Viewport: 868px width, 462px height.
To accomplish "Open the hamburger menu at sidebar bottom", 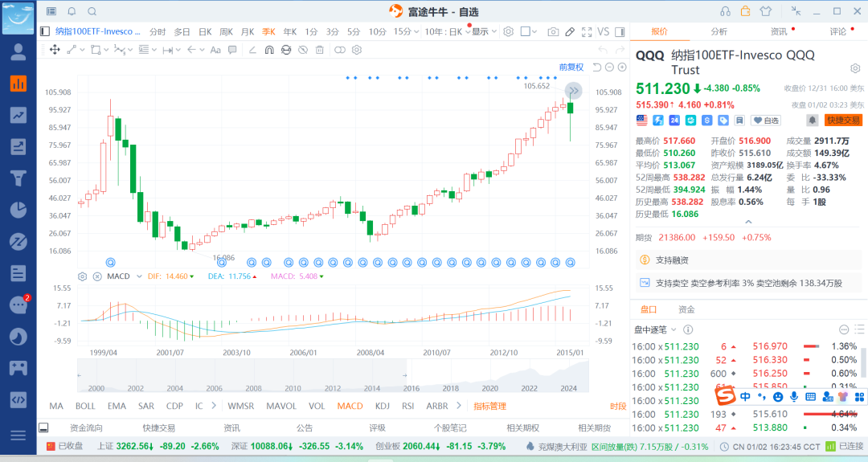I will tap(18, 435).
